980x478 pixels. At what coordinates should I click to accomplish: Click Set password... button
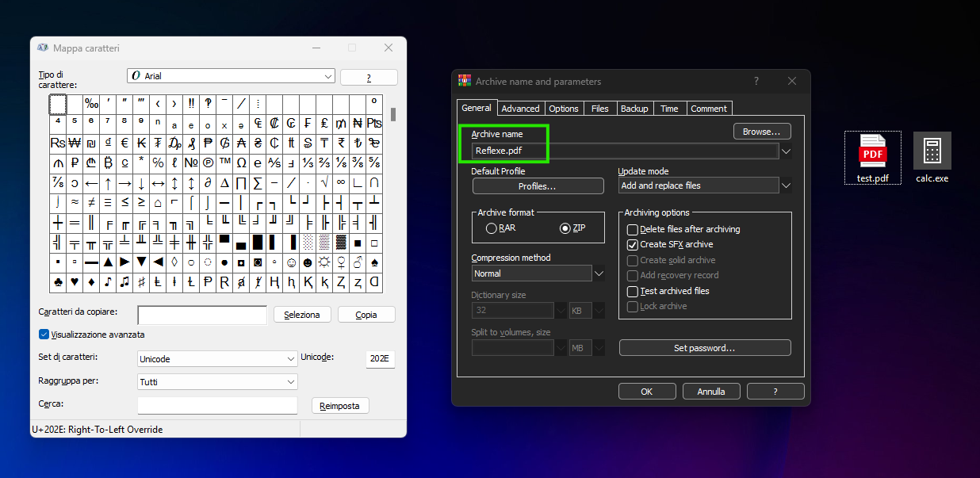coord(705,348)
